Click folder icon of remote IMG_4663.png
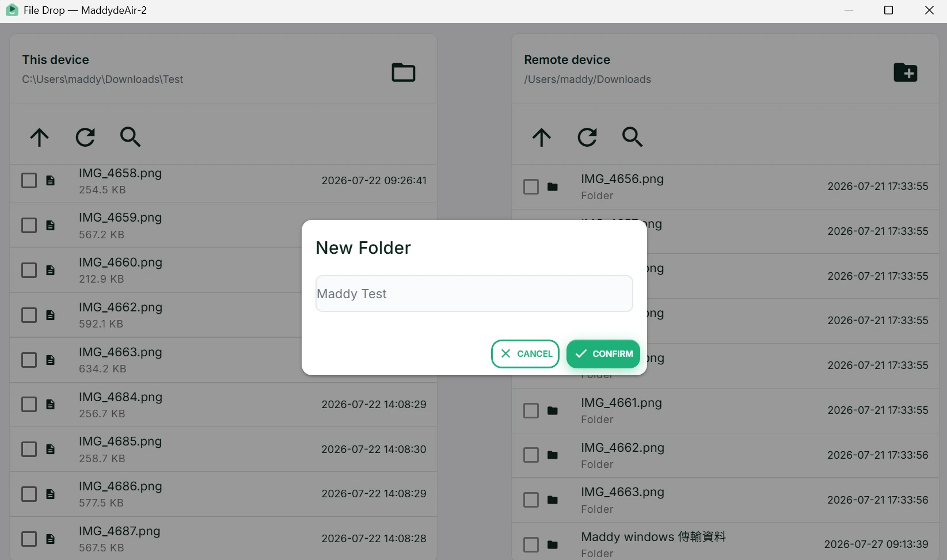The width and height of the screenshot is (947, 560). pyautogui.click(x=553, y=500)
